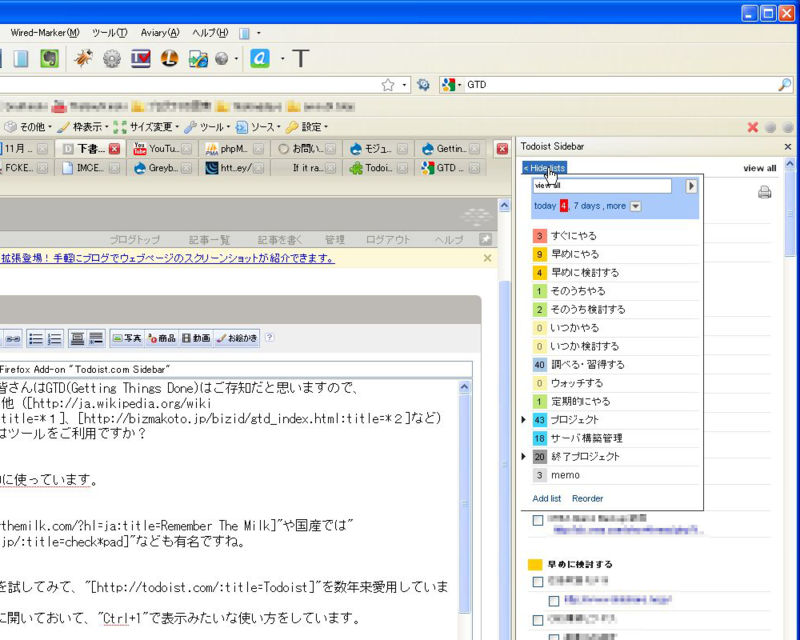This screenshot has height=640, width=800.
Task: Switch to the phpMyAdmin tab
Action: (234, 149)
